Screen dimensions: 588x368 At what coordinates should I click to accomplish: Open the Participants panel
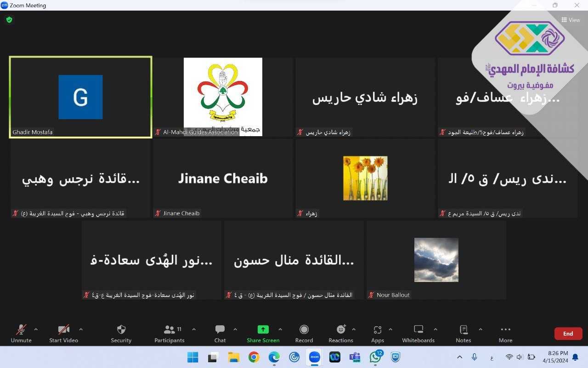point(170,330)
